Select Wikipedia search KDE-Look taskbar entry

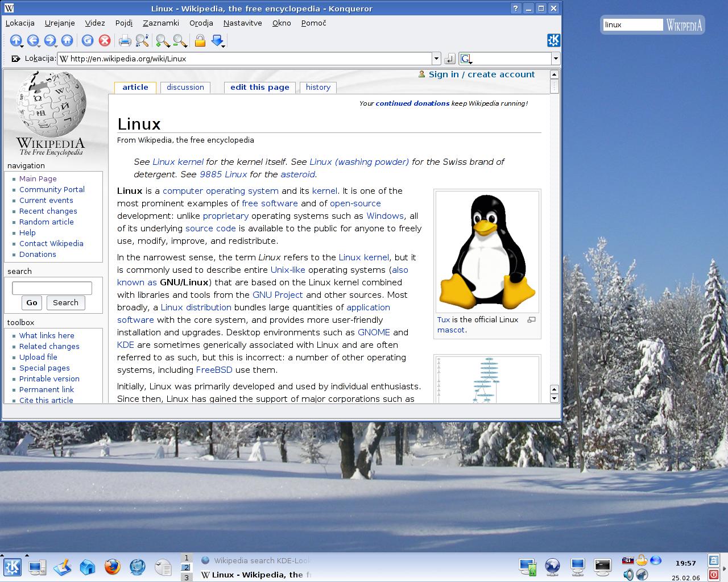(x=256, y=560)
